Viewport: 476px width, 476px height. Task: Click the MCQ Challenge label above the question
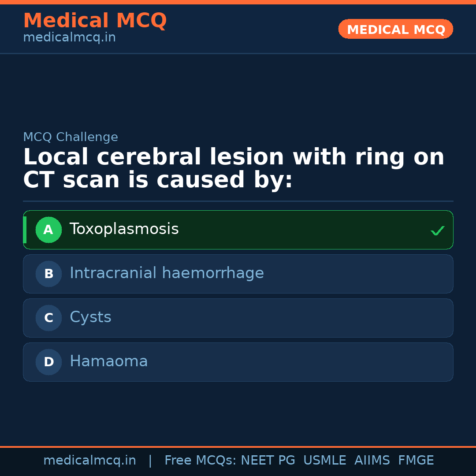coord(71,137)
